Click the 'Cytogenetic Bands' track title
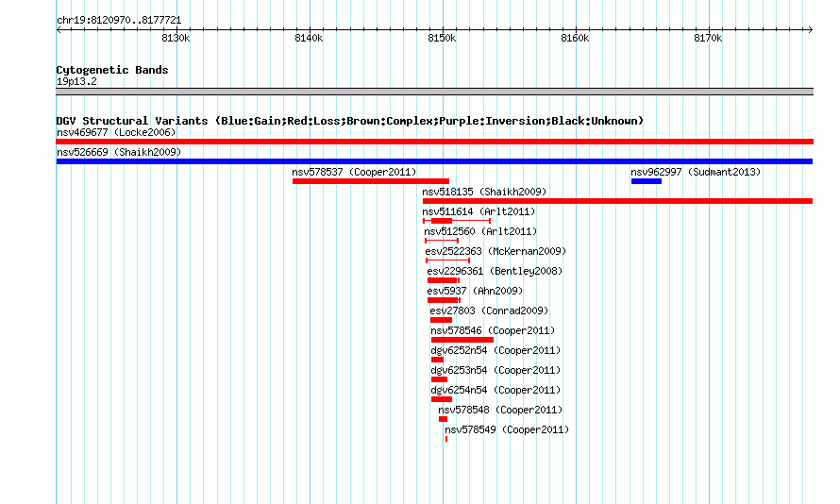 pos(112,70)
